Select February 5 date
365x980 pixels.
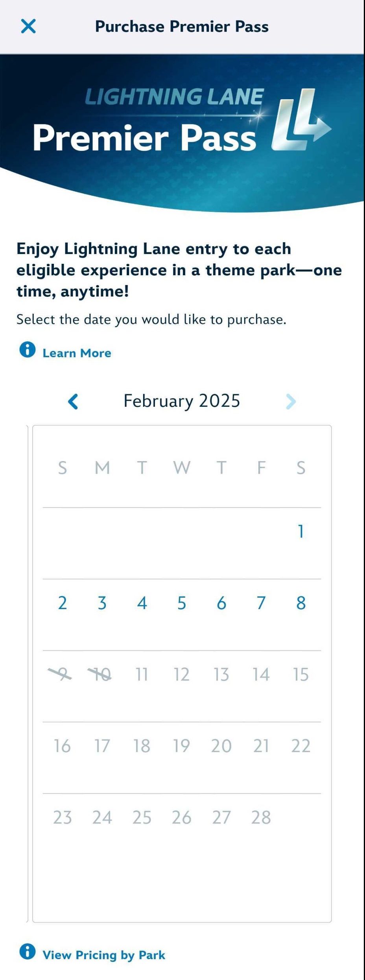pos(182,603)
